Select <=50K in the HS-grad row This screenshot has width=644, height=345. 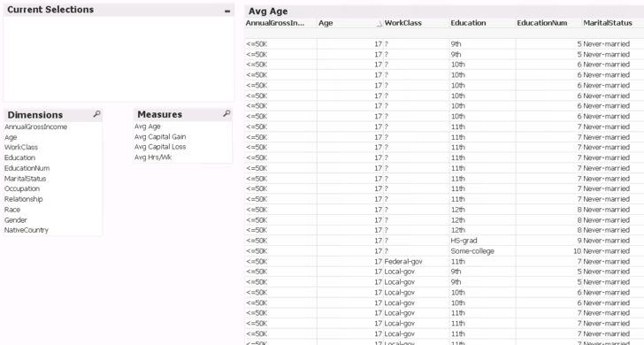point(281,241)
